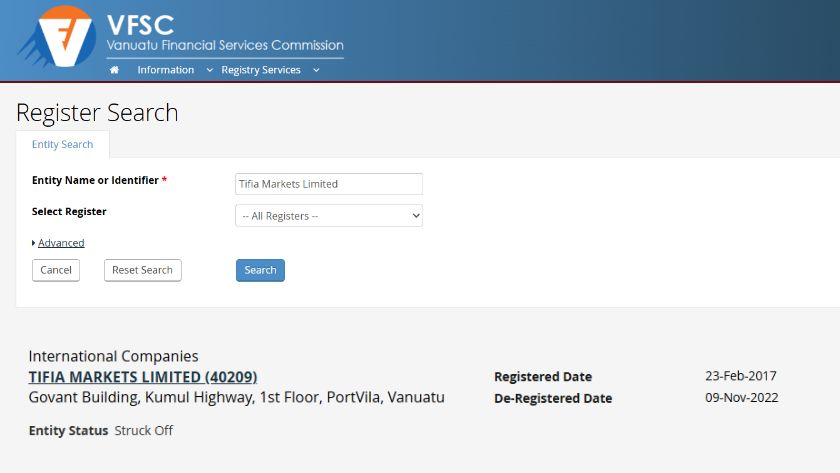Switch to the Entity Search tab
Viewport: 840px width, 473px height.
(62, 145)
